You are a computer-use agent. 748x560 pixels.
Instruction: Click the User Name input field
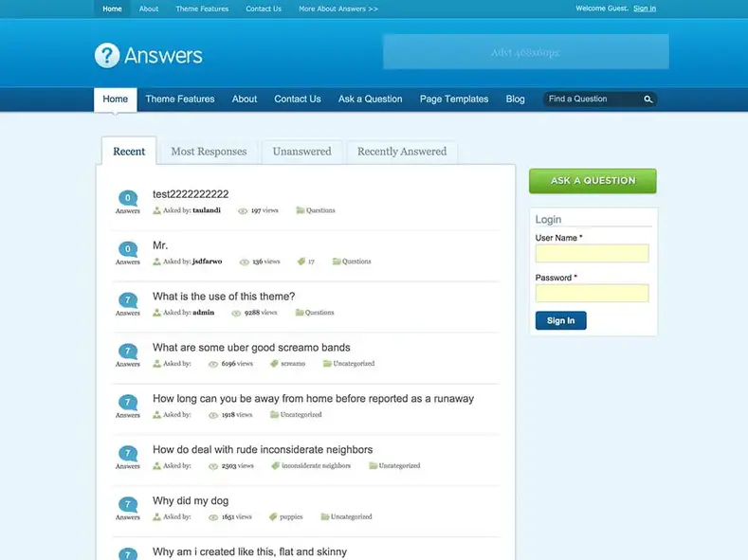592,253
